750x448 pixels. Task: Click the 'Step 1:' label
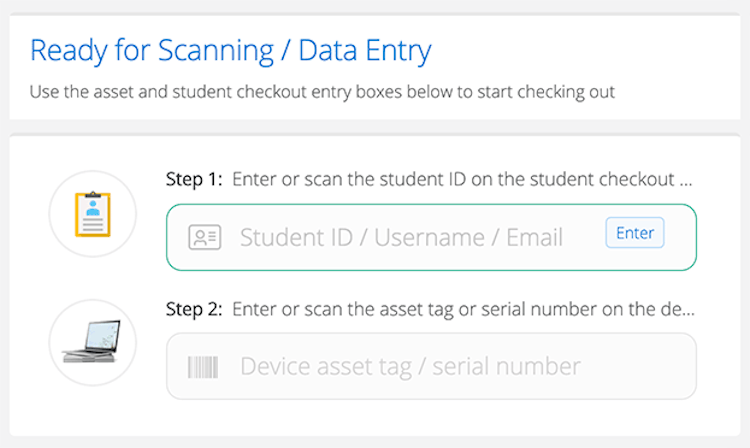pos(195,181)
